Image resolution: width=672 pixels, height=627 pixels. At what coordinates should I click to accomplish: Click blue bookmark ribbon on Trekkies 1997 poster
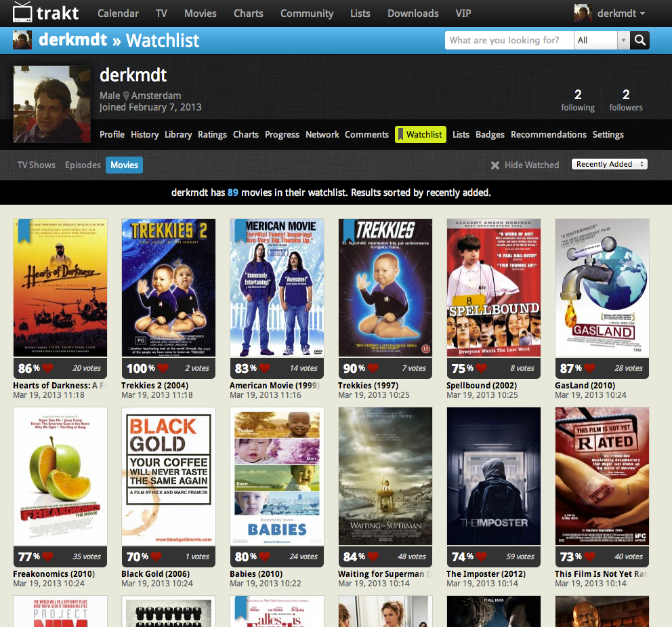350,230
